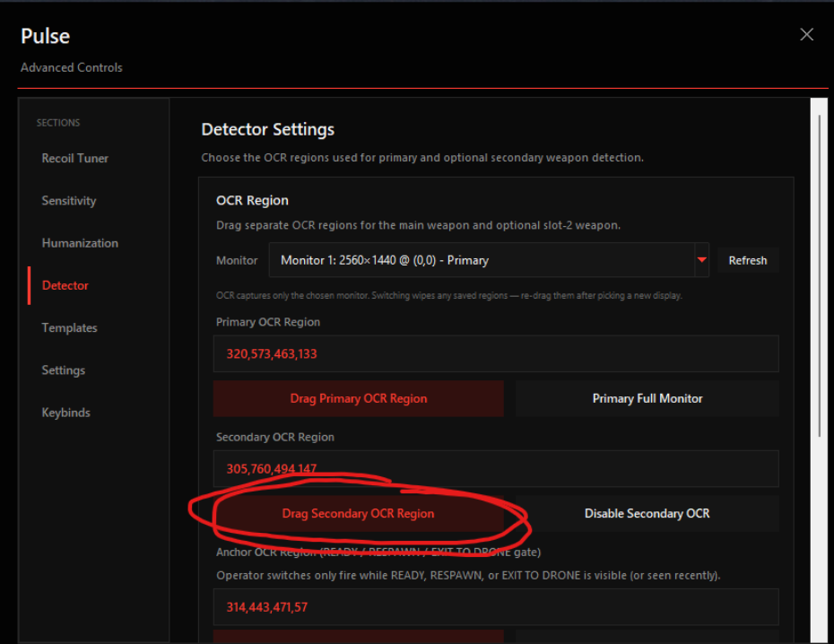
Task: Click the SECTIONS sidebar header
Action: [58, 123]
